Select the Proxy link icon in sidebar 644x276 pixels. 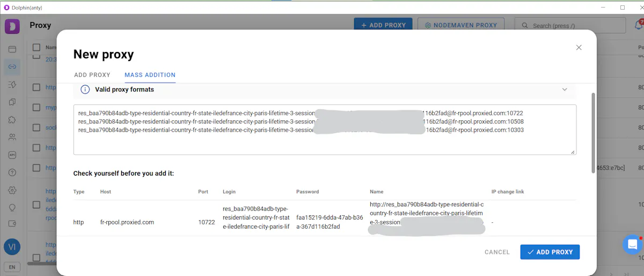(x=12, y=67)
